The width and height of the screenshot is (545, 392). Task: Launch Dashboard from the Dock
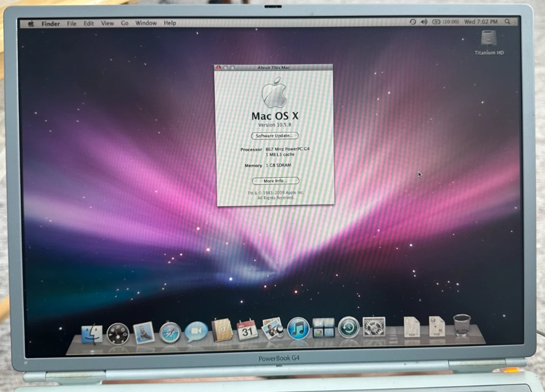pos(118,334)
